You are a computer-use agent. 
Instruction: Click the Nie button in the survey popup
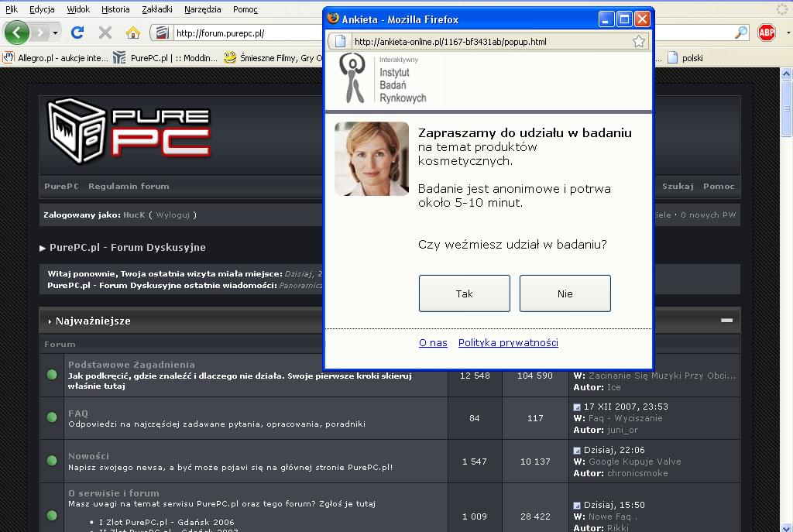click(565, 293)
